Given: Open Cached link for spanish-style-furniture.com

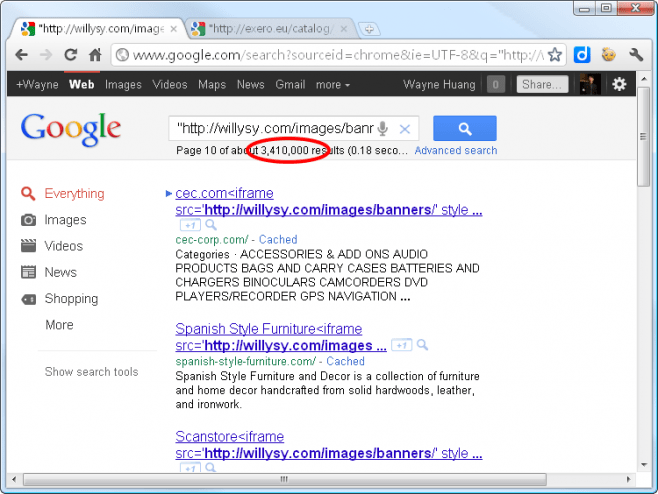Looking at the screenshot, I should (345, 361).
